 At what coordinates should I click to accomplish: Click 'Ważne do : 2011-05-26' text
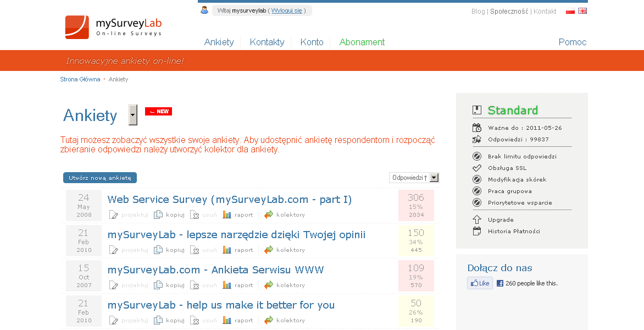pyautogui.click(x=525, y=128)
